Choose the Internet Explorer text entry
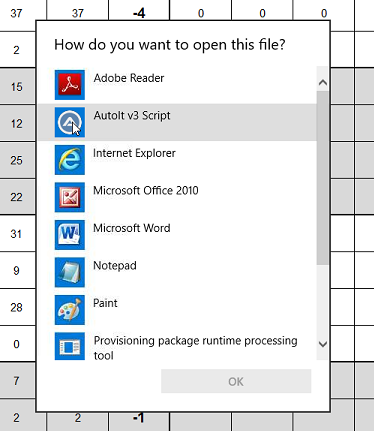The image size is (374, 431). tap(134, 153)
